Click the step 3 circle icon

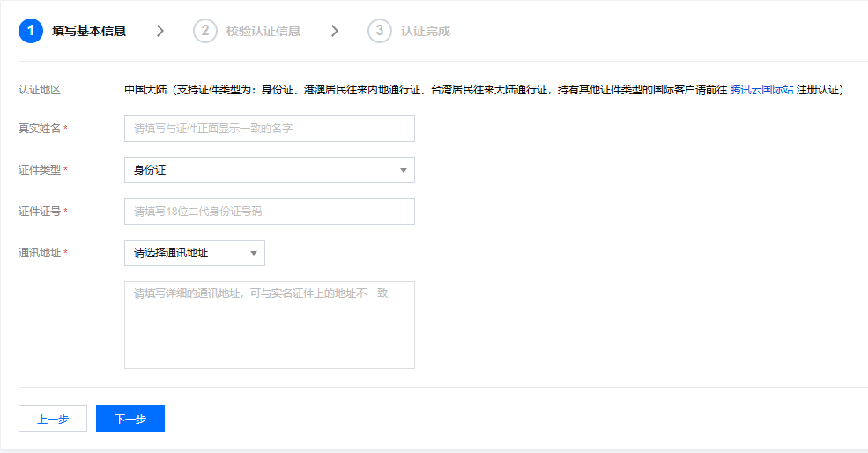click(x=379, y=31)
